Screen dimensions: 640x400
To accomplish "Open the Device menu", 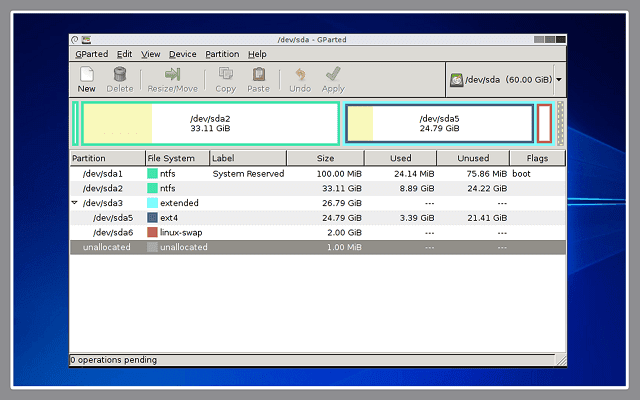I will point(182,54).
